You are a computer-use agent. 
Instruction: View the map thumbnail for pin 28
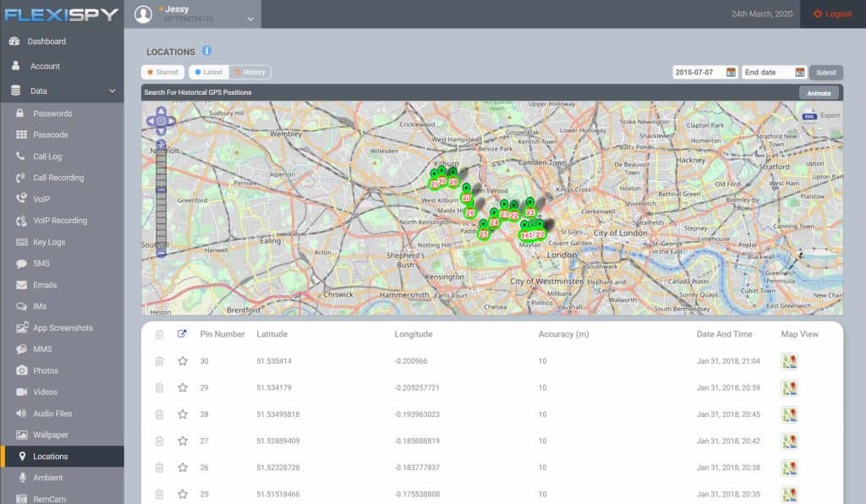tap(788, 414)
